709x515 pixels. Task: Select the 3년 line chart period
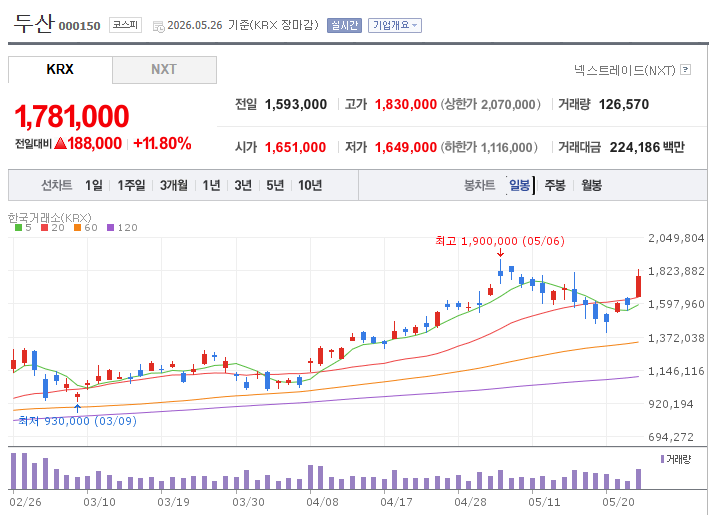[243, 185]
